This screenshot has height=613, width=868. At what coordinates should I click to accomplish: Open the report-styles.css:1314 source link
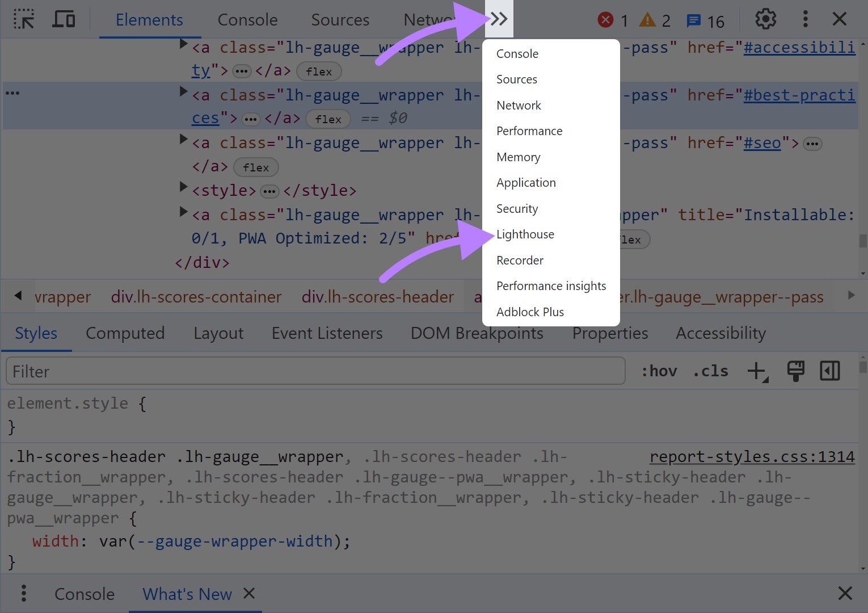click(752, 457)
